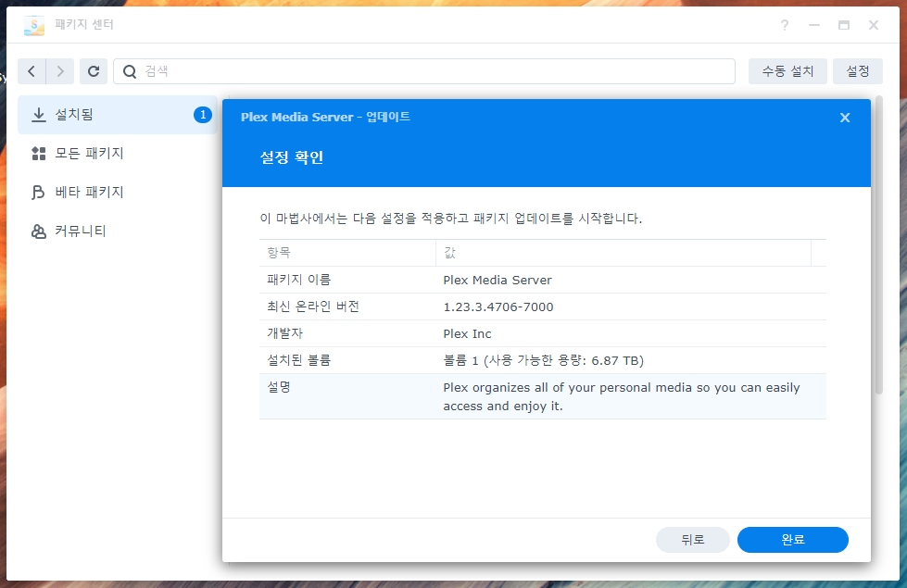Screen dimensions: 907x588
Task: Open 수동 설치 manual install
Action: pos(787,71)
